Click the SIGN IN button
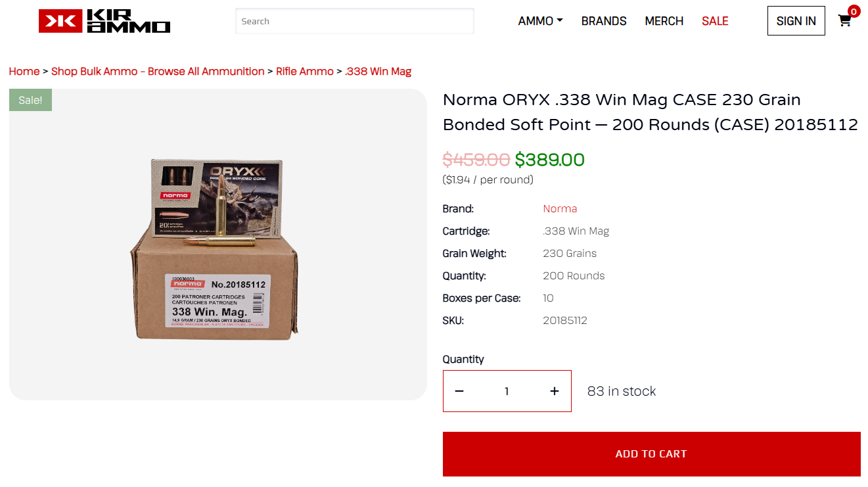This screenshot has width=868, height=487. click(x=796, y=21)
